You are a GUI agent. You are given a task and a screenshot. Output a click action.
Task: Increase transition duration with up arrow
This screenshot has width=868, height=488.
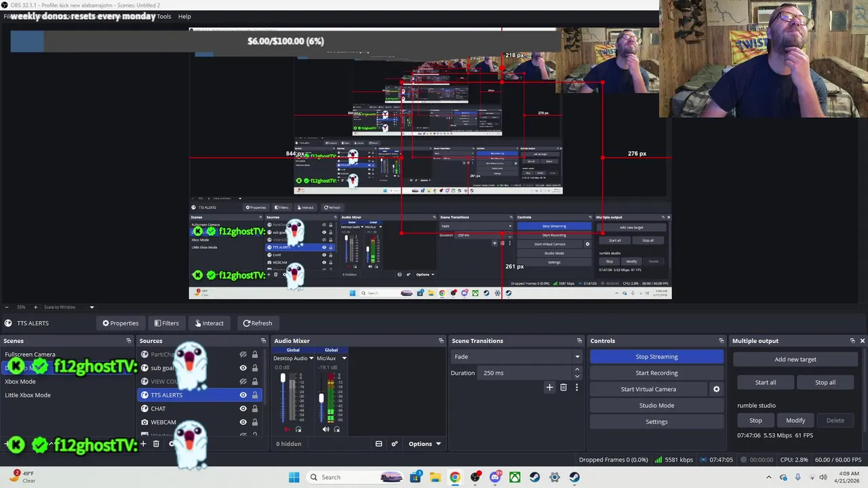tap(577, 369)
